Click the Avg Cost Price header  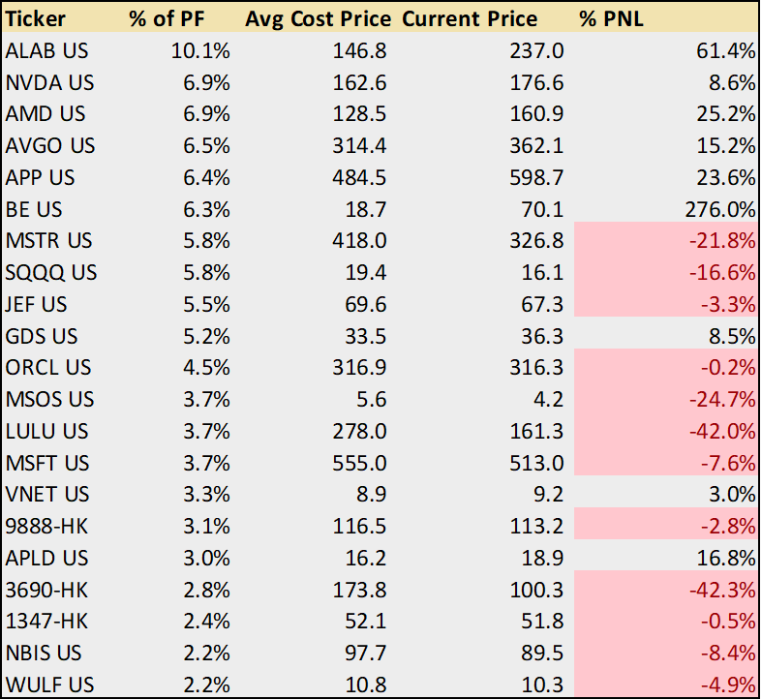(318, 19)
